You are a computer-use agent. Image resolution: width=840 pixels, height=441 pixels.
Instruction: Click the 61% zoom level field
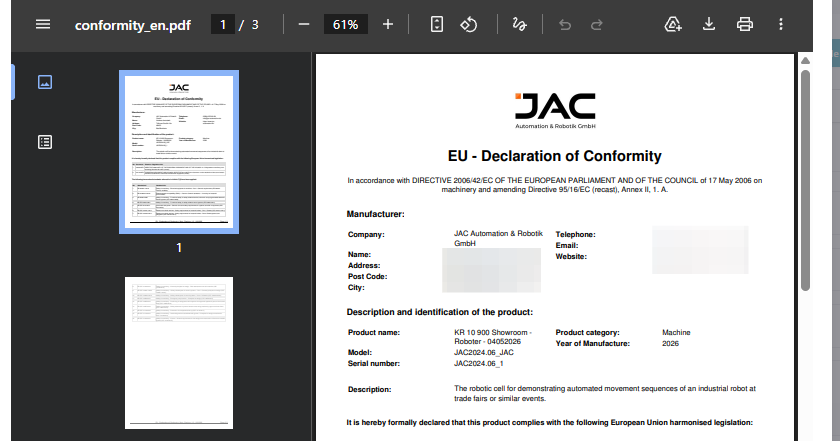pos(346,25)
